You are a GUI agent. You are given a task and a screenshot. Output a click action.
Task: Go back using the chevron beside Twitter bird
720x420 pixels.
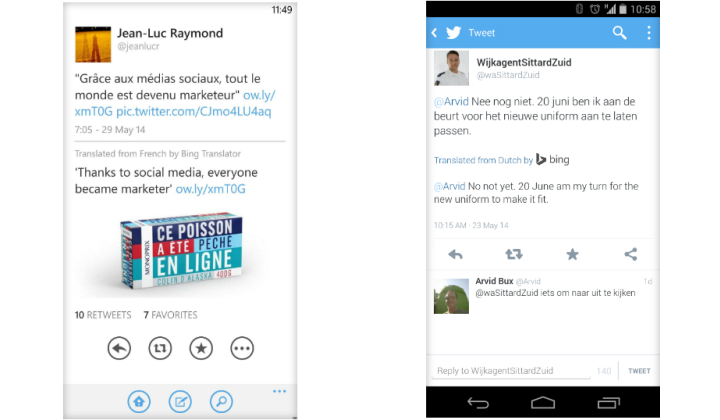click(434, 33)
